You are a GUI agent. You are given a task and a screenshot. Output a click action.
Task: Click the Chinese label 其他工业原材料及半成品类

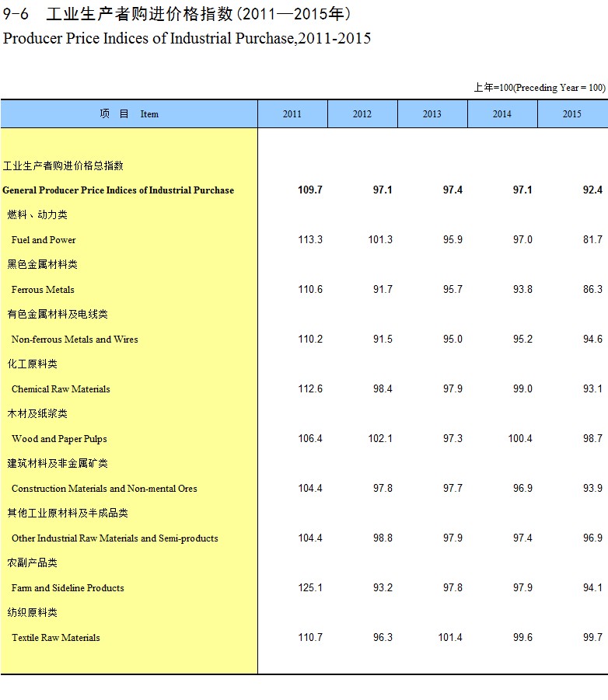(x=68, y=513)
